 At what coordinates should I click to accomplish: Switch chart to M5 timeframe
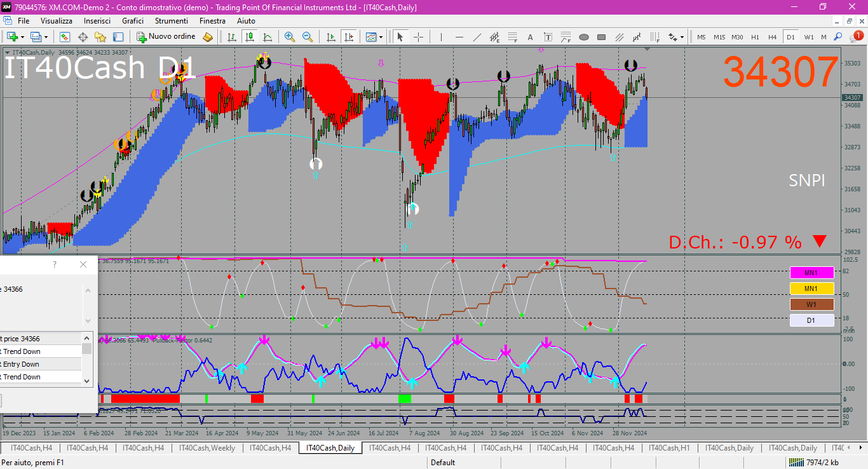702,37
